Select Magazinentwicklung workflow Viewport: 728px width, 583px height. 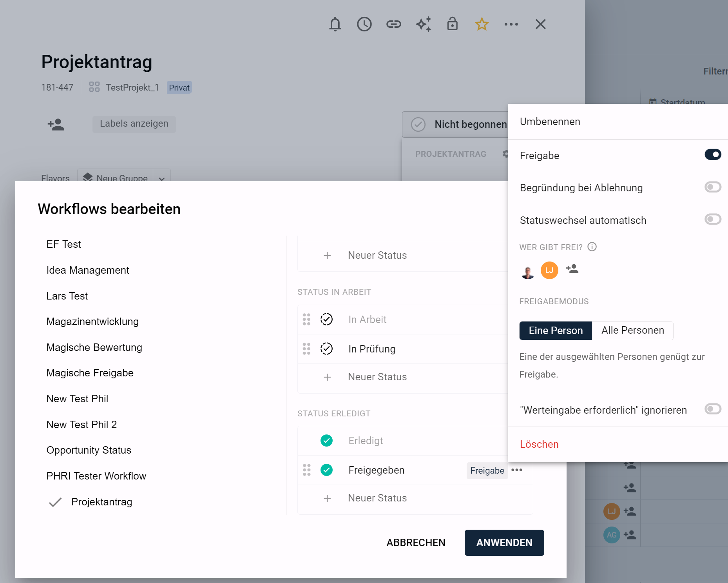[92, 321]
